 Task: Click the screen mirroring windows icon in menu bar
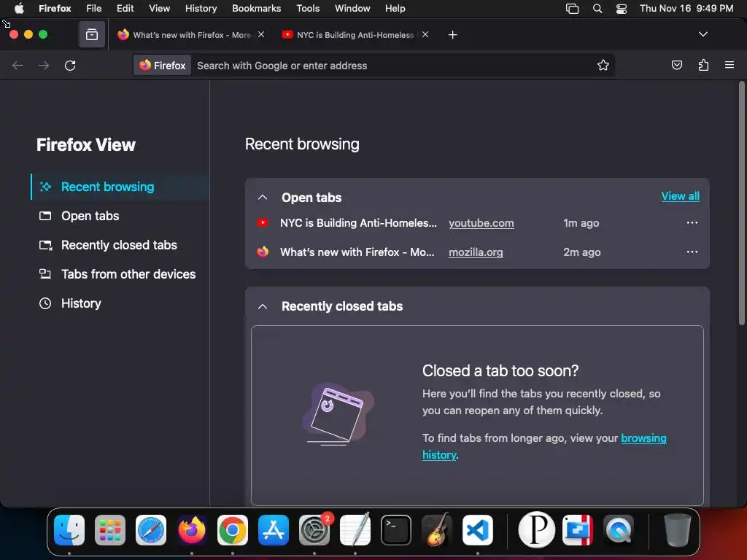pos(572,8)
